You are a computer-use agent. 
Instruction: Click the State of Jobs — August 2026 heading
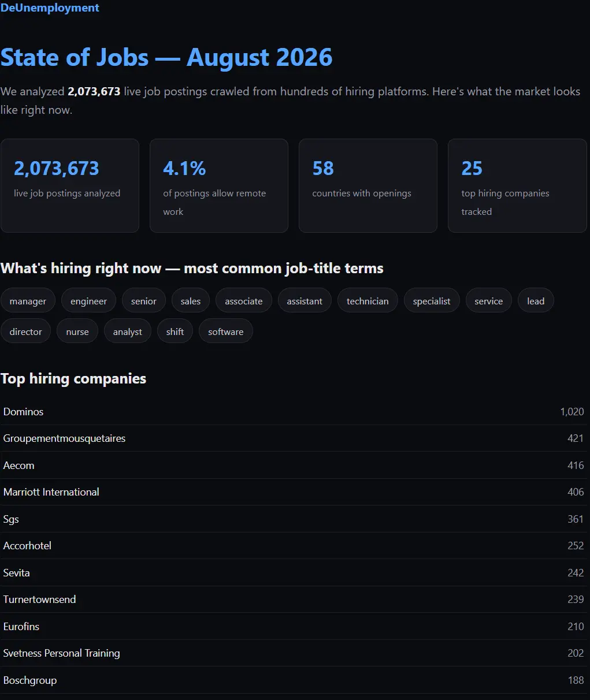tap(166, 57)
